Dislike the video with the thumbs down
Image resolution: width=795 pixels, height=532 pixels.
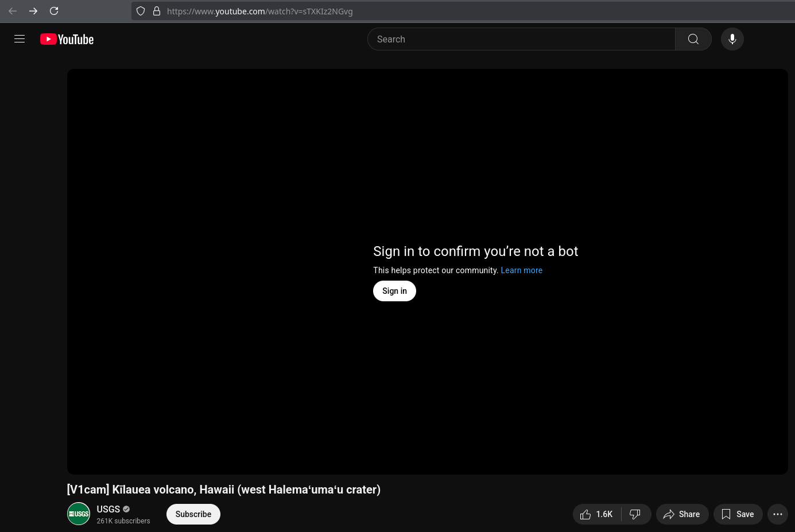(x=635, y=514)
